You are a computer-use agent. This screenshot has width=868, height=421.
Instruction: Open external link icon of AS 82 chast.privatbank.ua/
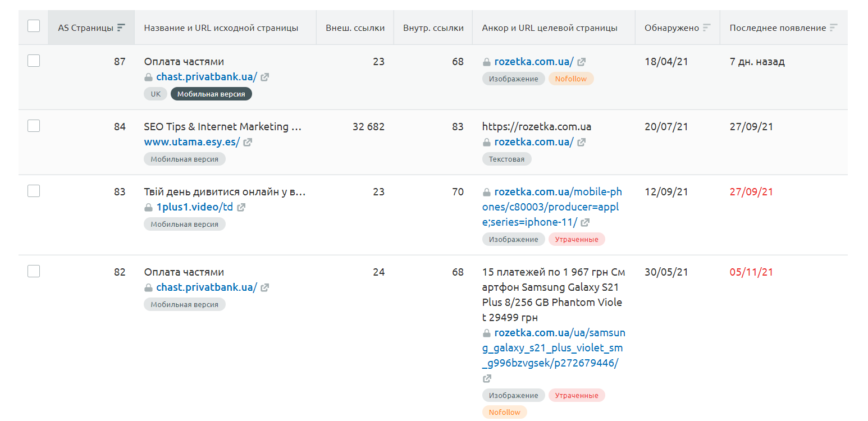tap(265, 288)
